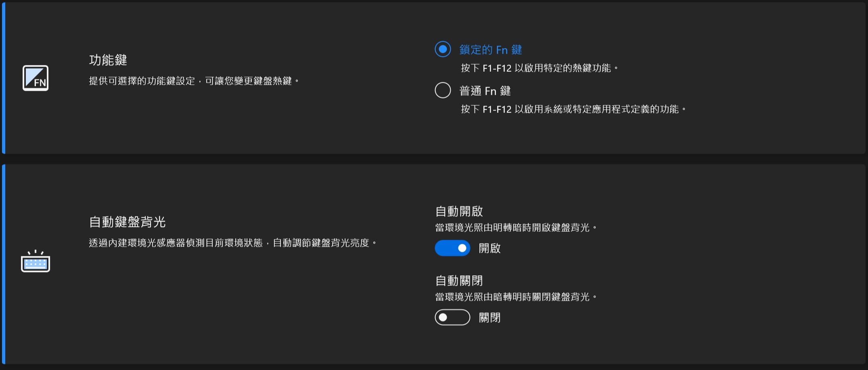Click the 提供可選擇的功能鍵設定 description text

tap(194, 81)
